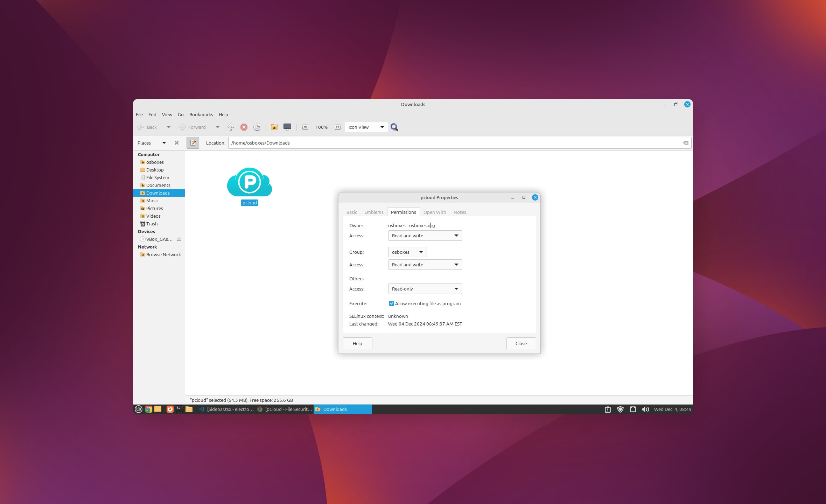
Task: Click the Zoom out icon in toolbar
Action: tap(305, 127)
